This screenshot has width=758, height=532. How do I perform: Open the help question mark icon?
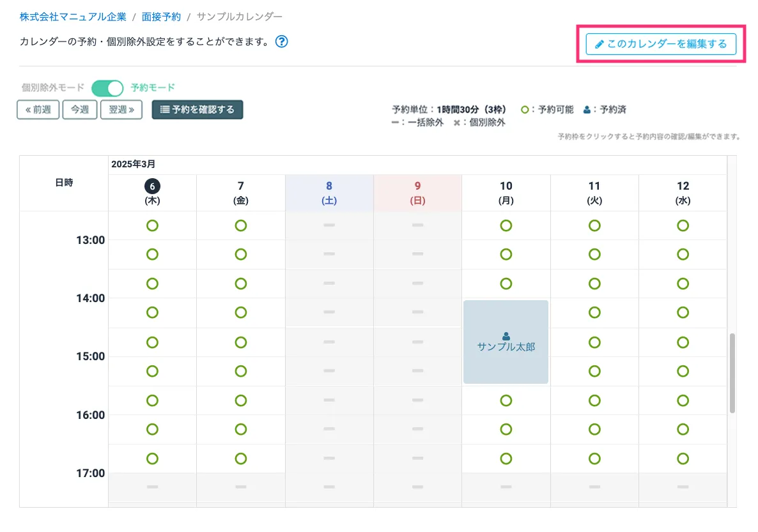click(281, 42)
